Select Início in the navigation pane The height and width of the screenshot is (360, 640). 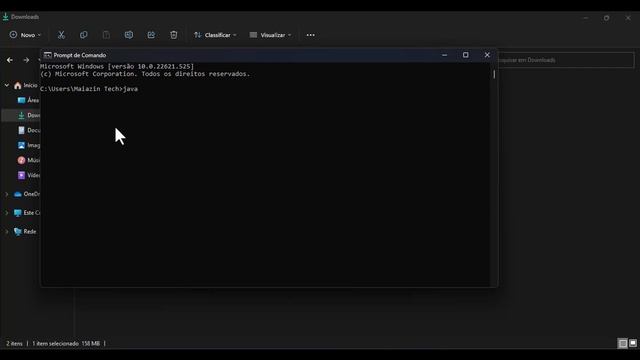click(26, 85)
